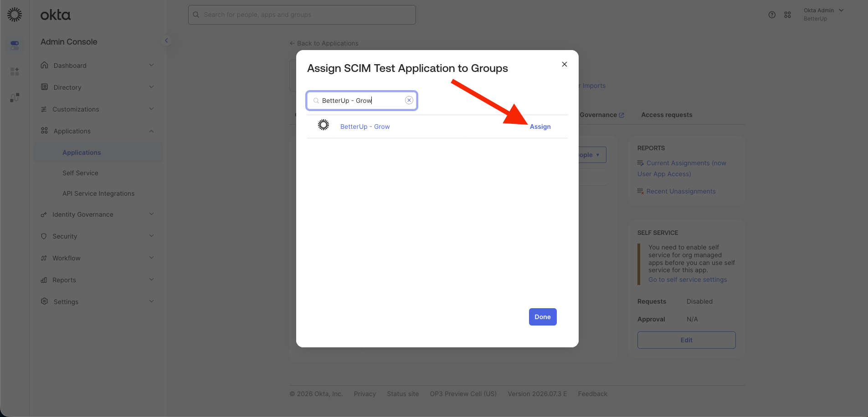
Task: Close the Assign to Groups dialog
Action: 565,64
